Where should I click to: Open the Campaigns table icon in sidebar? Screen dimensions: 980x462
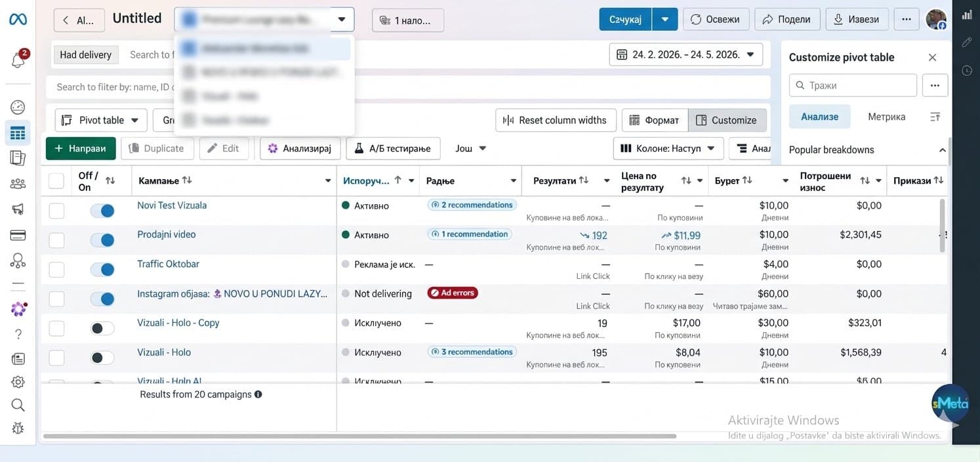[18, 133]
